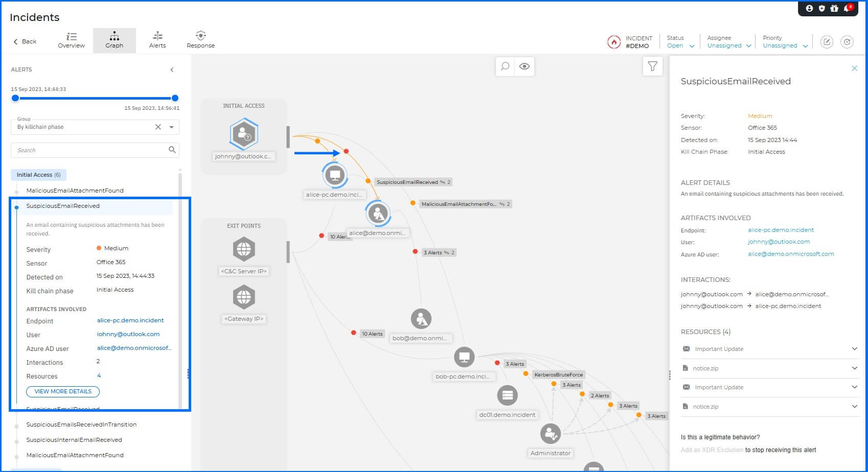This screenshot has height=472, width=868.
Task: Expand the Assignee Unassigned dropdown
Action: [727, 45]
